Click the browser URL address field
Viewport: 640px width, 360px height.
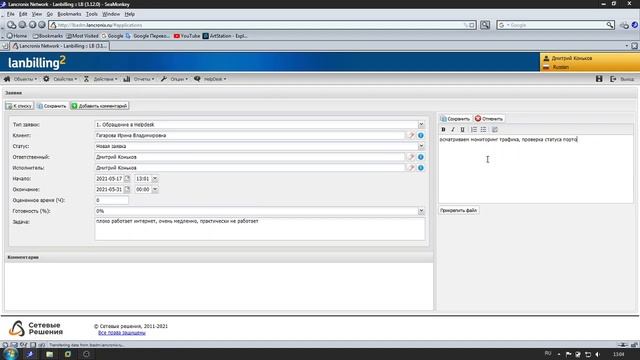click(261, 25)
